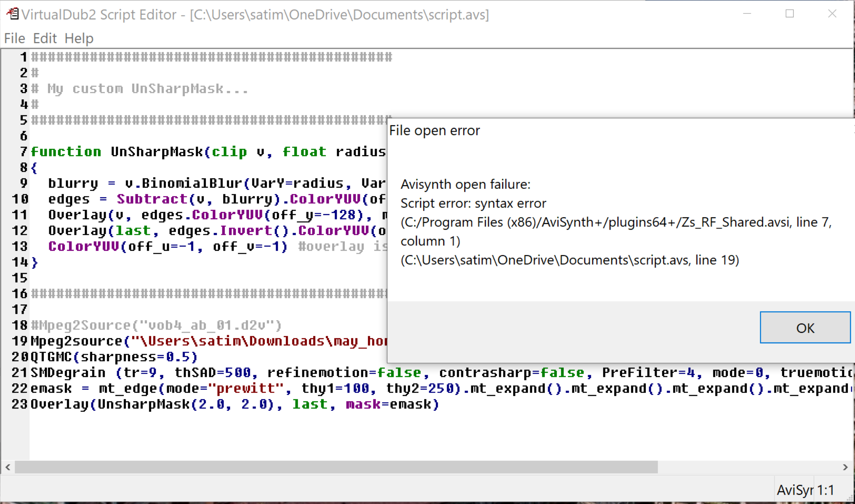Open the Help menu
855x504 pixels.
(79, 38)
